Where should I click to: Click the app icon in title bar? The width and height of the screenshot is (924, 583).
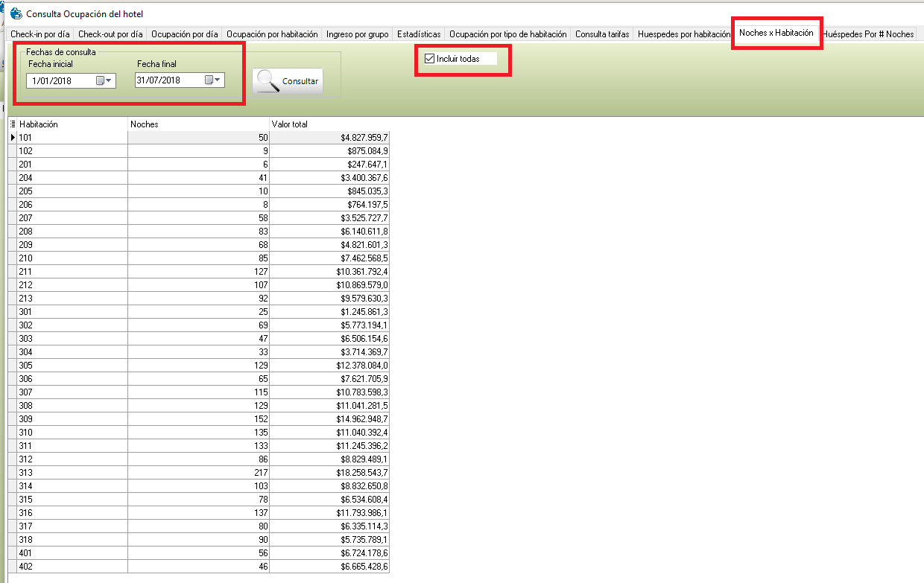(x=16, y=13)
